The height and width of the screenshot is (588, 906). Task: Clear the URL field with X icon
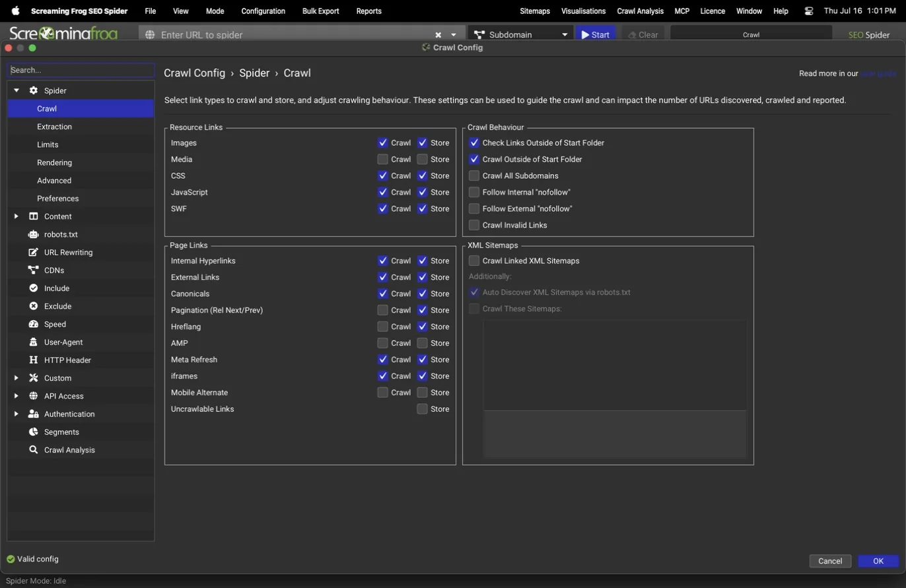438,35
